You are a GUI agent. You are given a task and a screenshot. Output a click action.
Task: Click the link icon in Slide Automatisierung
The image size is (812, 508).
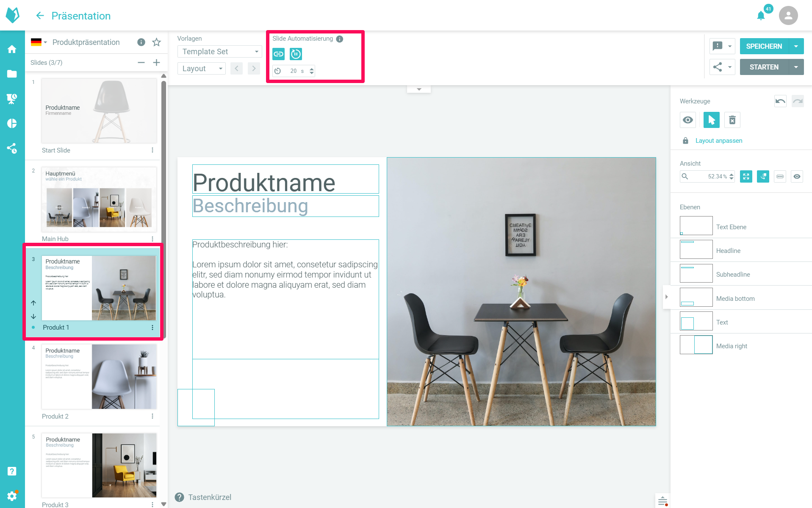pyautogui.click(x=278, y=54)
